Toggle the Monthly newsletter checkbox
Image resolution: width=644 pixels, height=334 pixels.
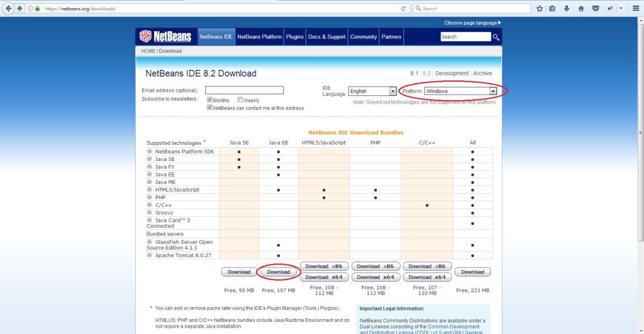click(x=209, y=99)
